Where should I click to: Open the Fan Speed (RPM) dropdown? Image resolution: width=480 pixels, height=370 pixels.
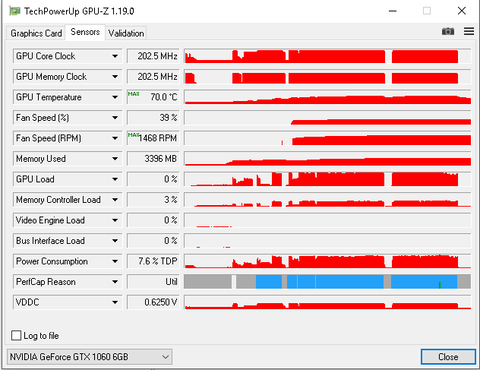point(68,138)
